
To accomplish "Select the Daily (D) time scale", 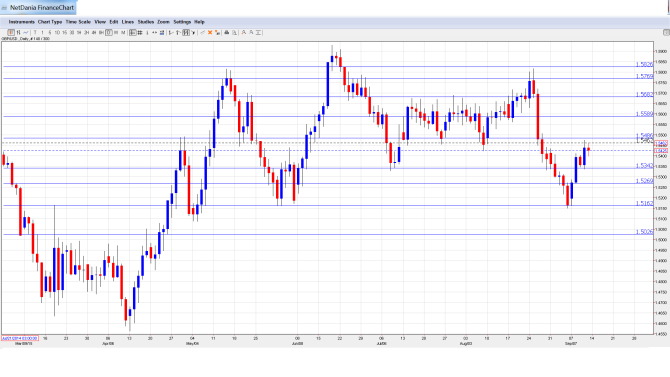I will (109, 32).
